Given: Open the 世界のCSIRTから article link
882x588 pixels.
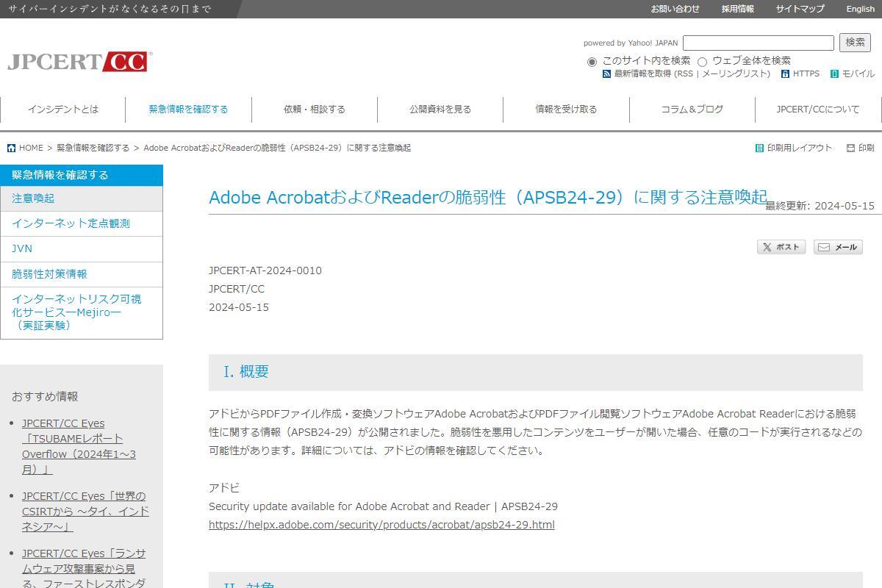Looking at the screenshot, I should [x=85, y=512].
